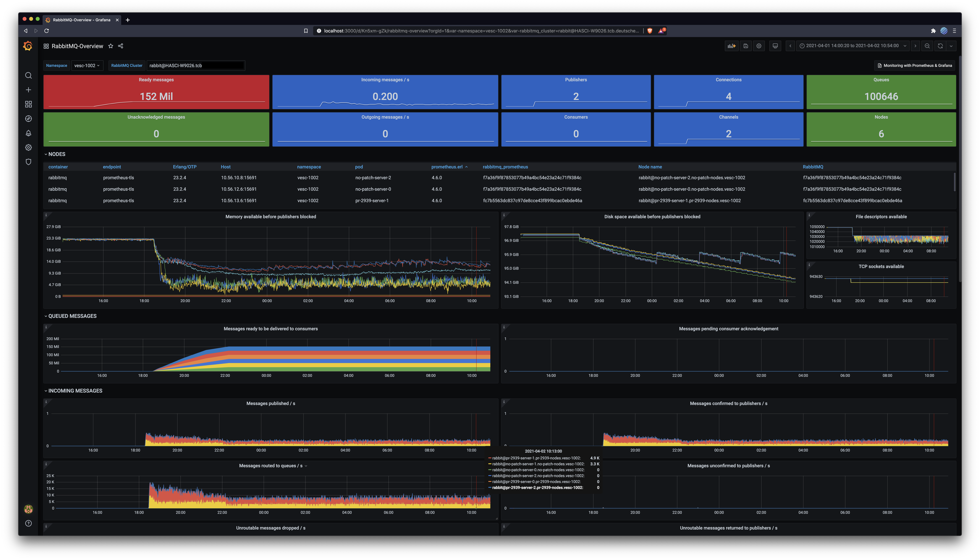Open the refresh interval dropdown arrow

tap(951, 46)
